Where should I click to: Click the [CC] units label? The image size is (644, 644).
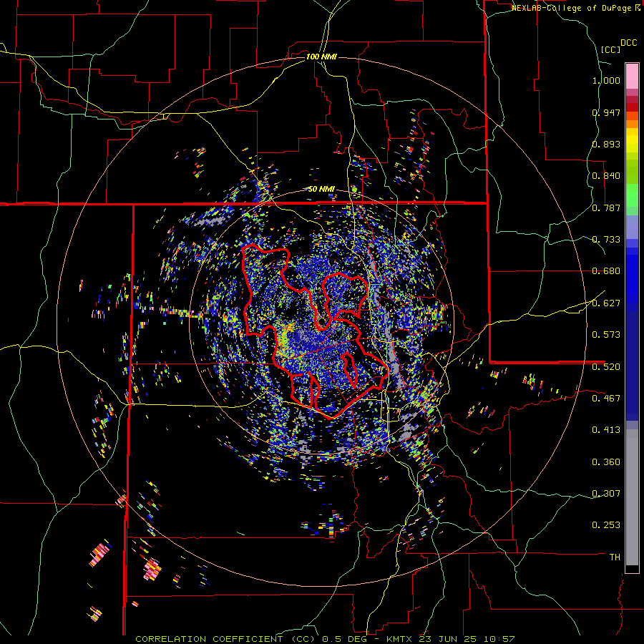(610, 49)
